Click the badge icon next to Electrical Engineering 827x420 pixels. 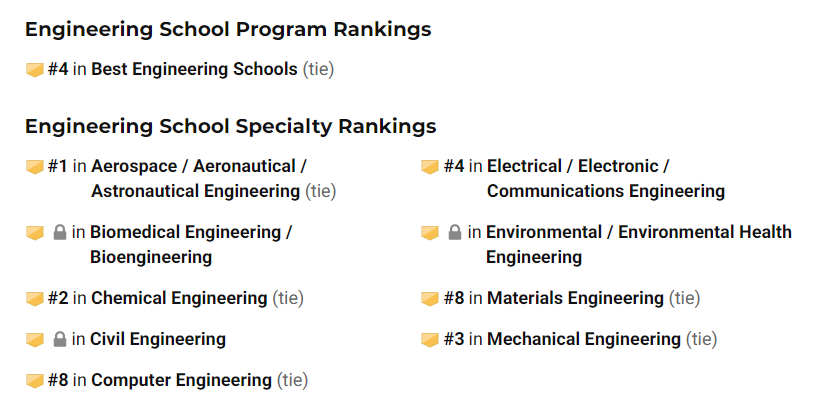(430, 167)
